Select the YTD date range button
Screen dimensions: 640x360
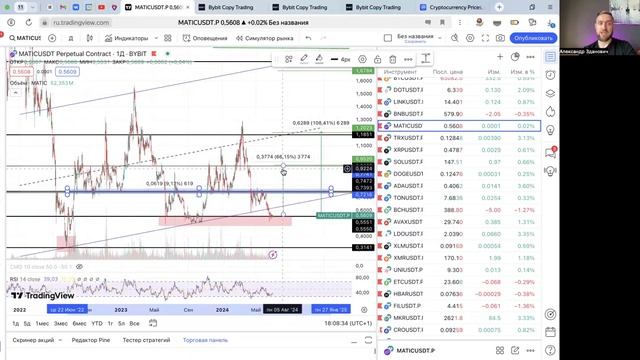[97, 323]
